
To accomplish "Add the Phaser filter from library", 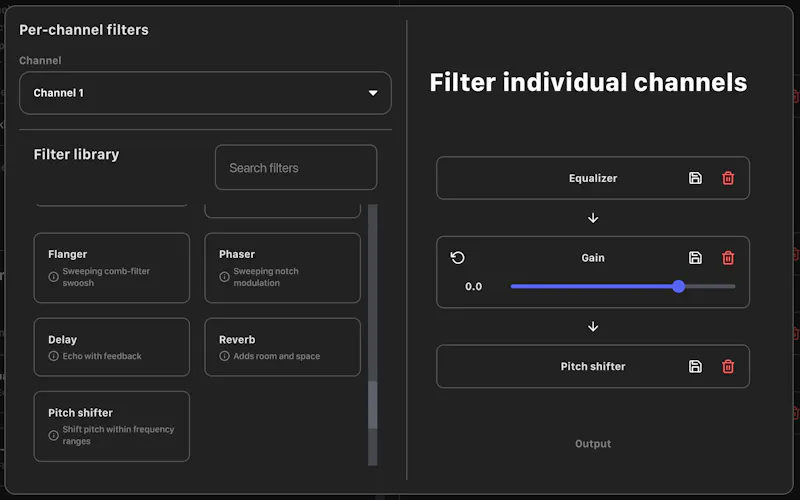I will click(x=283, y=268).
